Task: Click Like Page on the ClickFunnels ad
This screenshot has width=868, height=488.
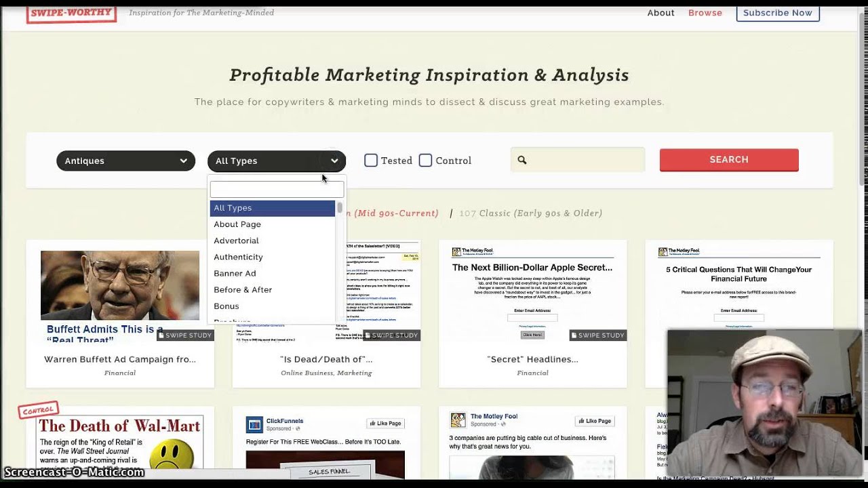Action: [385, 424]
